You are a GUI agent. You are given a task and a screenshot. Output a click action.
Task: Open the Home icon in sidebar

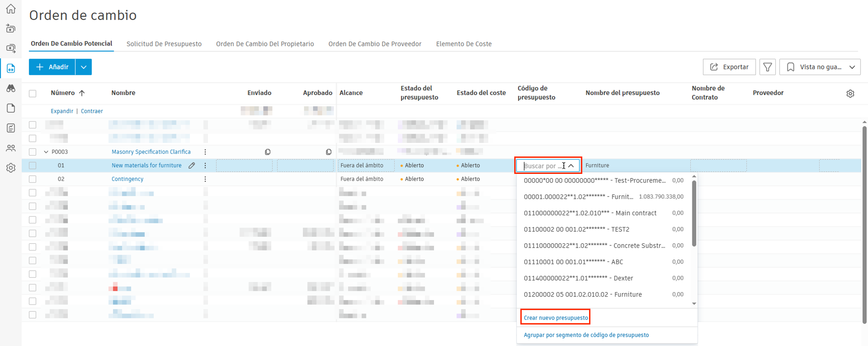pos(11,9)
